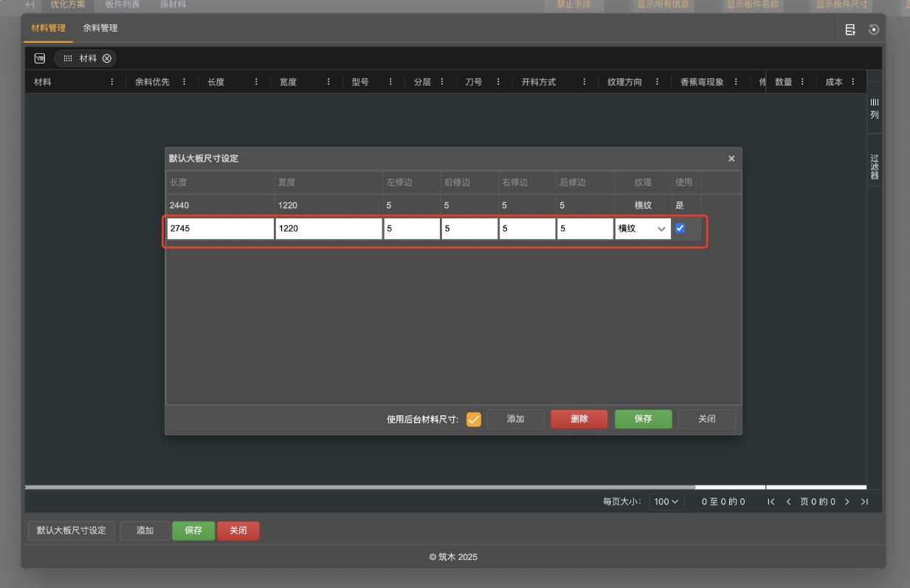The height and width of the screenshot is (588, 910).
Task: Select the 材料管理 tab
Action: coord(48,28)
